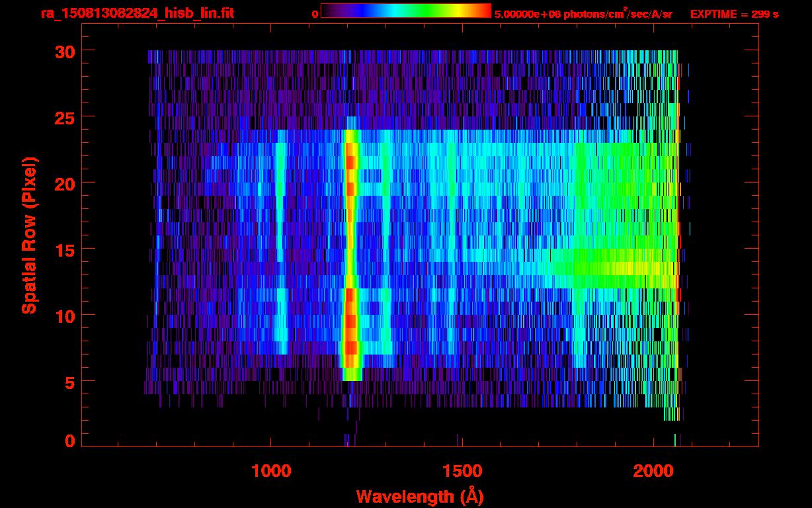Click the x-axis tick label 1500
The height and width of the screenshot is (508, 812).
click(x=462, y=471)
